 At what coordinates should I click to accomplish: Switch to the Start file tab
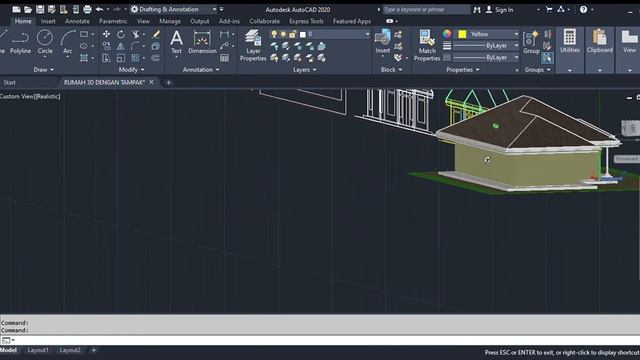click(x=9, y=82)
